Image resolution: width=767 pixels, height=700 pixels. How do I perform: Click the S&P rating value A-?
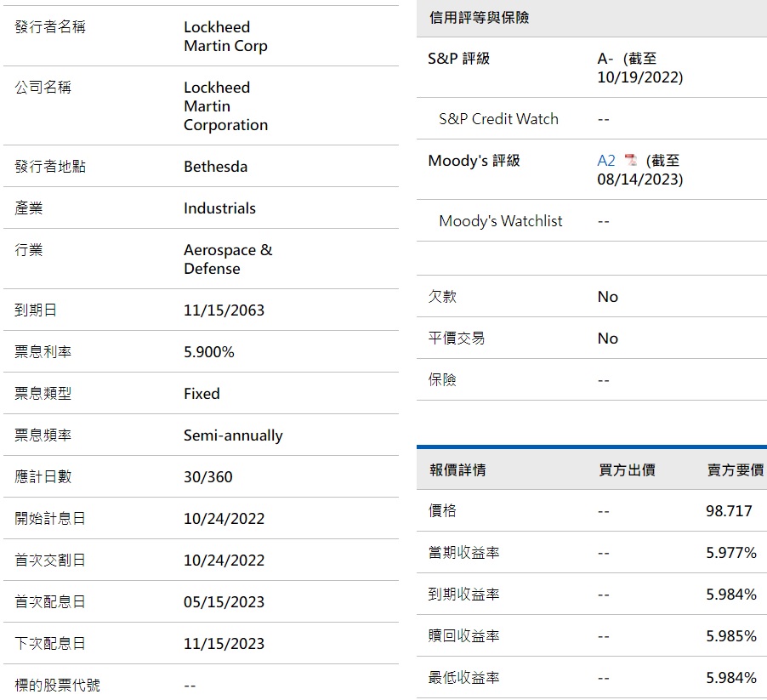click(x=605, y=60)
